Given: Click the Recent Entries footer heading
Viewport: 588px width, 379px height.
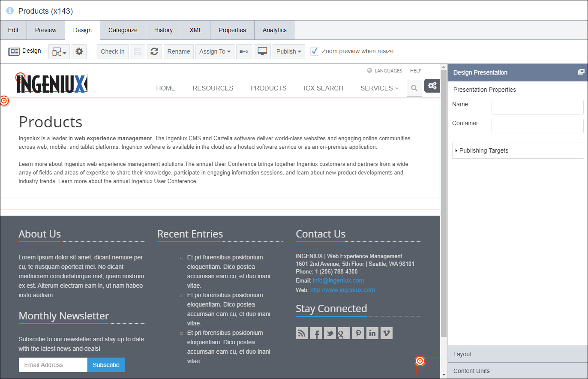Looking at the screenshot, I should (x=190, y=234).
